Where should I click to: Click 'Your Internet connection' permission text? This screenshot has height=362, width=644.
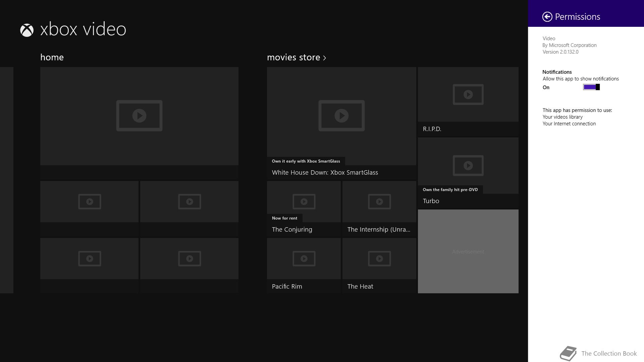tap(569, 124)
